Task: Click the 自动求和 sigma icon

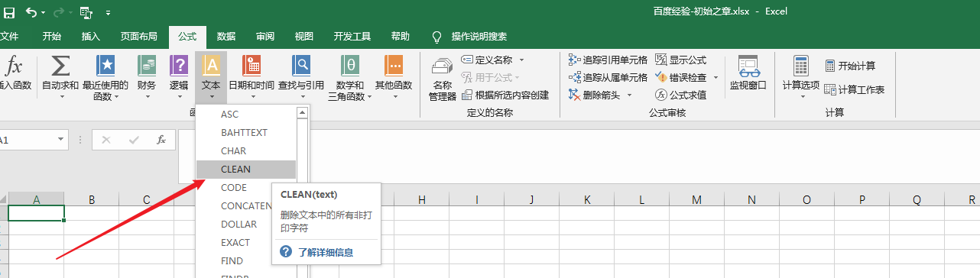Action: (x=60, y=66)
